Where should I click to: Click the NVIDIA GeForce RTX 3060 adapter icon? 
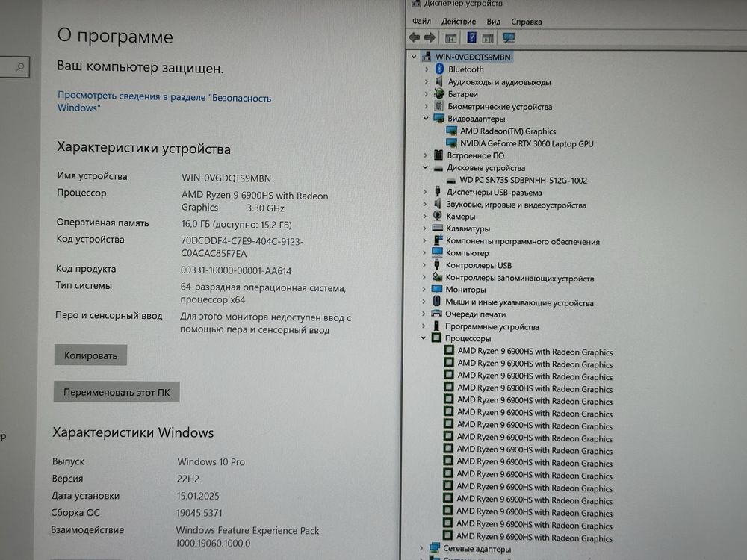[x=451, y=143]
